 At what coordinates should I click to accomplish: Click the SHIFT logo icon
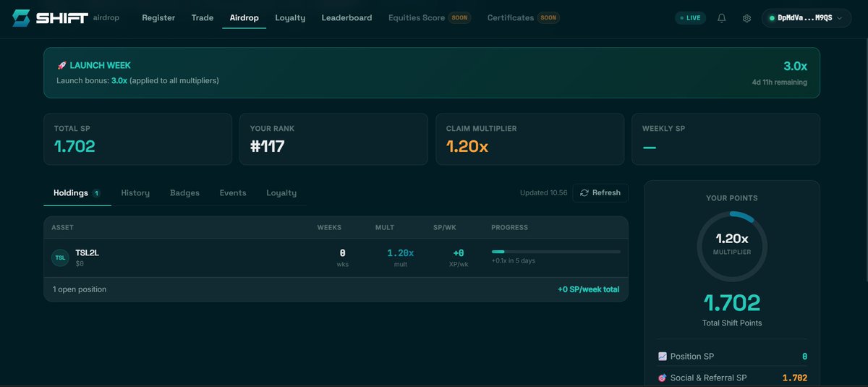(x=22, y=18)
